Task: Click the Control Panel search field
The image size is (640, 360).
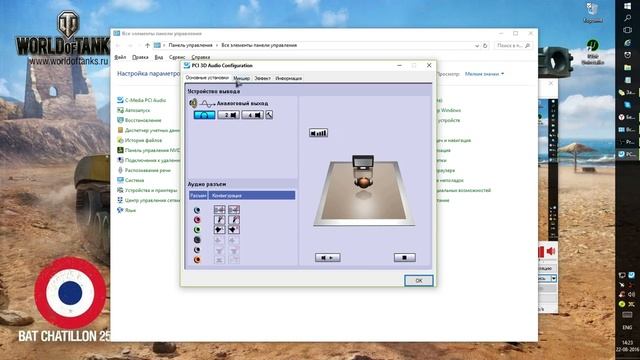Action: tap(514, 45)
